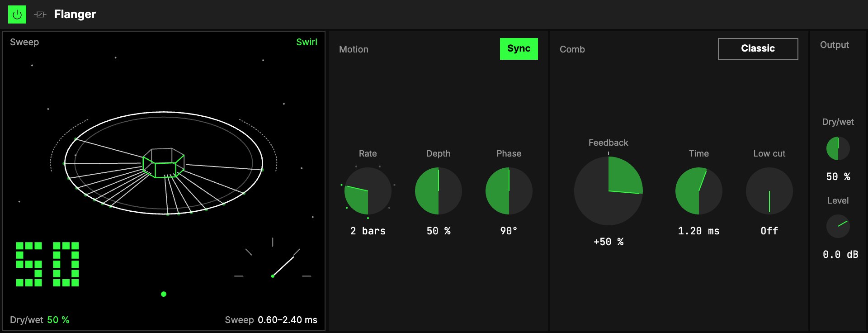Select the '2 bars' rate value
This screenshot has width=868, height=333.
(x=368, y=231)
